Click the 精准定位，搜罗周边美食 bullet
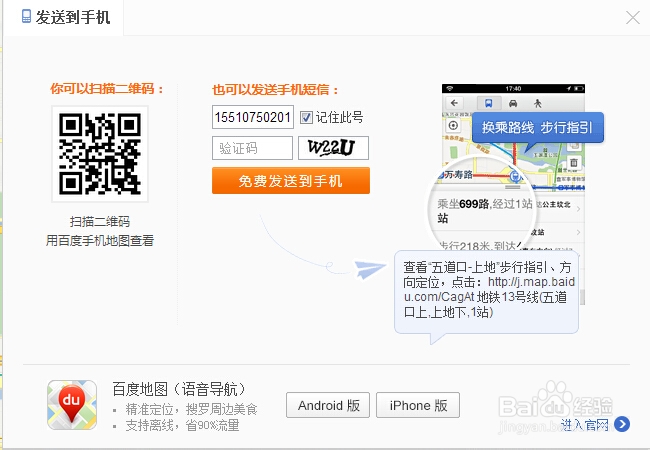The width and height of the screenshot is (650, 450). pyautogui.click(x=192, y=409)
